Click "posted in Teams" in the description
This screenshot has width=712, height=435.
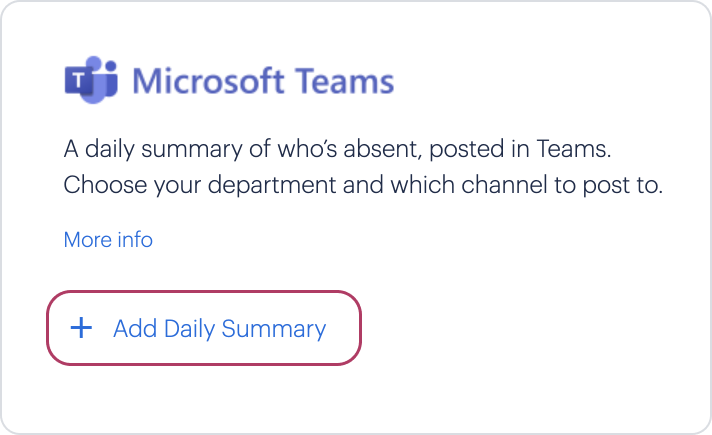(x=520, y=149)
